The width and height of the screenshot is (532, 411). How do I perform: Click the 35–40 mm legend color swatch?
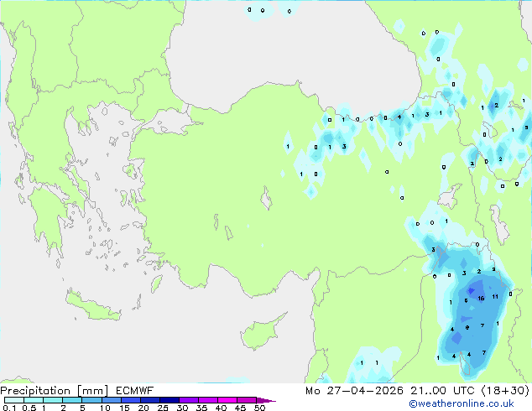(x=208, y=400)
